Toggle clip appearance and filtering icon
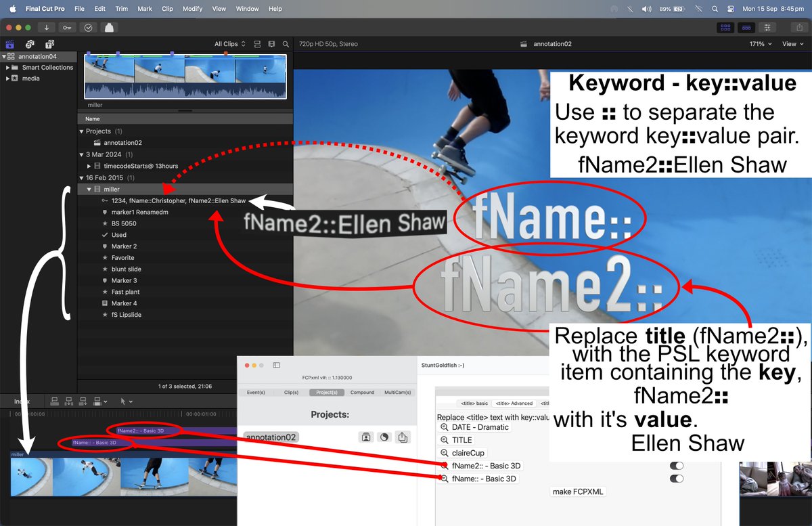Image resolution: width=812 pixels, height=526 pixels. tap(257, 44)
